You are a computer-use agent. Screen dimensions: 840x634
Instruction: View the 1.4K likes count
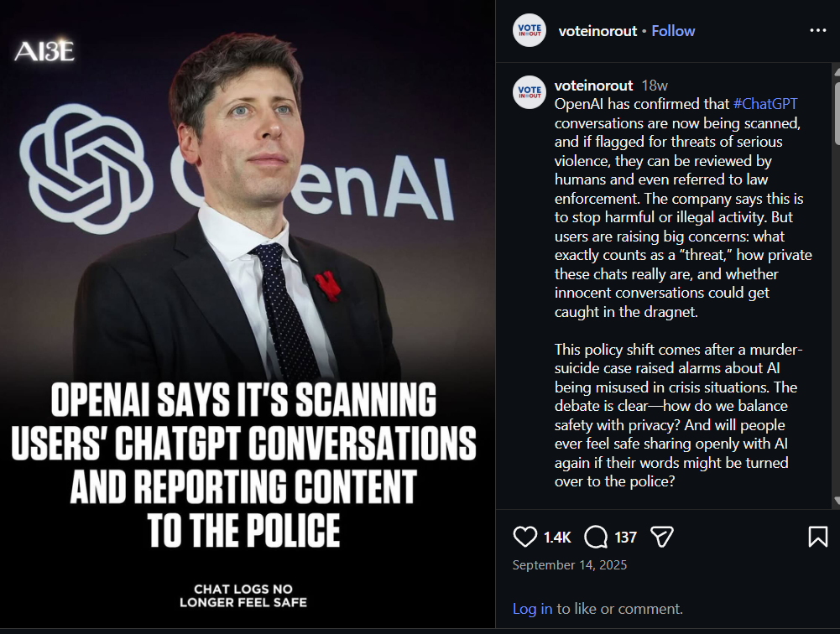pyautogui.click(x=557, y=538)
